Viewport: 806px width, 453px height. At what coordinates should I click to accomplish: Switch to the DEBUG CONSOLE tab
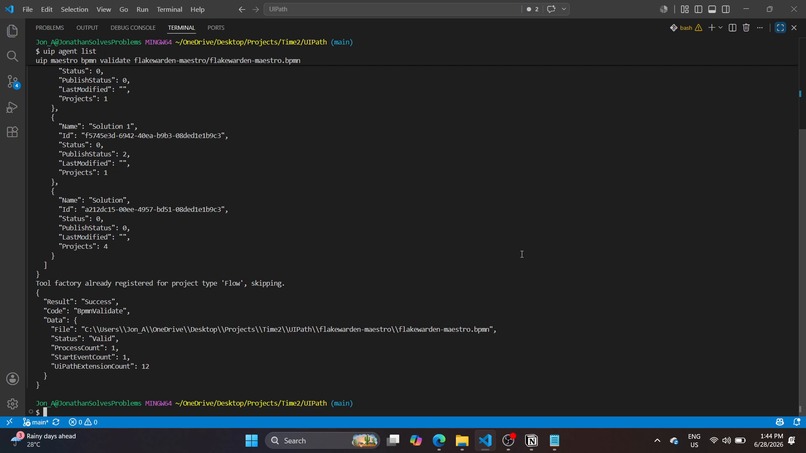pyautogui.click(x=133, y=28)
